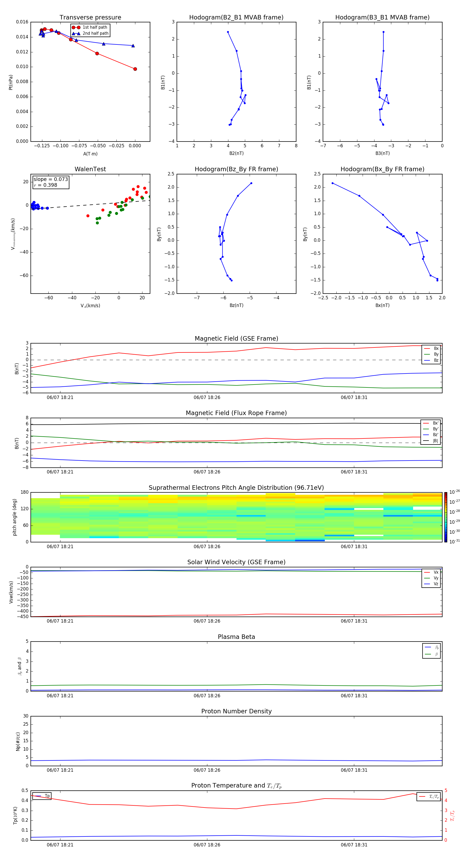
Task: Click "06/07 18:26" tick under Plasma Beta
Action: point(207,696)
